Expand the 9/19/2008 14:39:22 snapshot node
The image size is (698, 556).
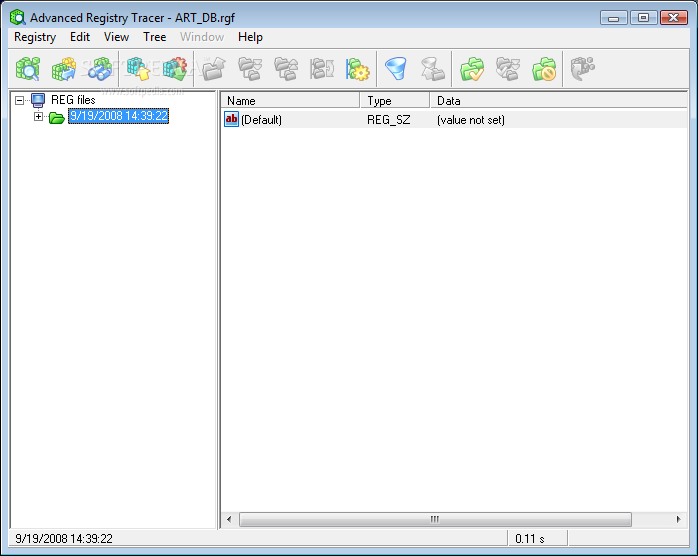(39, 117)
